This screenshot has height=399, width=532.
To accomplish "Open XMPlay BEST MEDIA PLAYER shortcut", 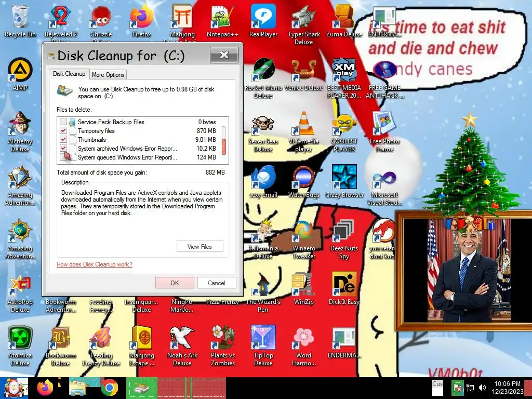I will [344, 78].
